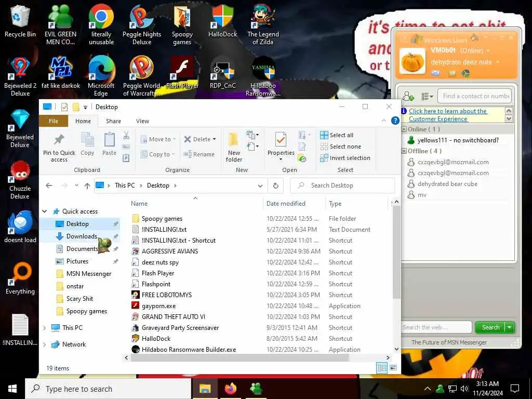Viewport: 532px width, 399px height.
Task: Click Select all in the ribbon
Action: click(337, 135)
